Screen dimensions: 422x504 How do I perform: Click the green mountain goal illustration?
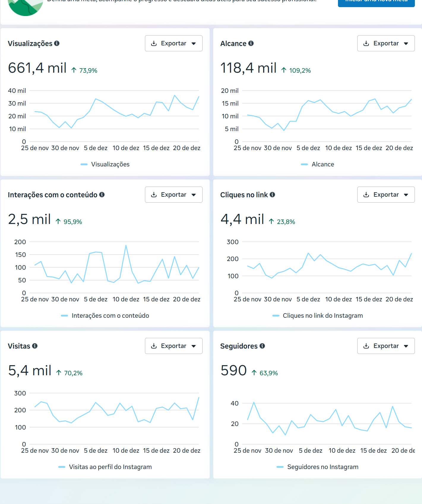pyautogui.click(x=25, y=7)
